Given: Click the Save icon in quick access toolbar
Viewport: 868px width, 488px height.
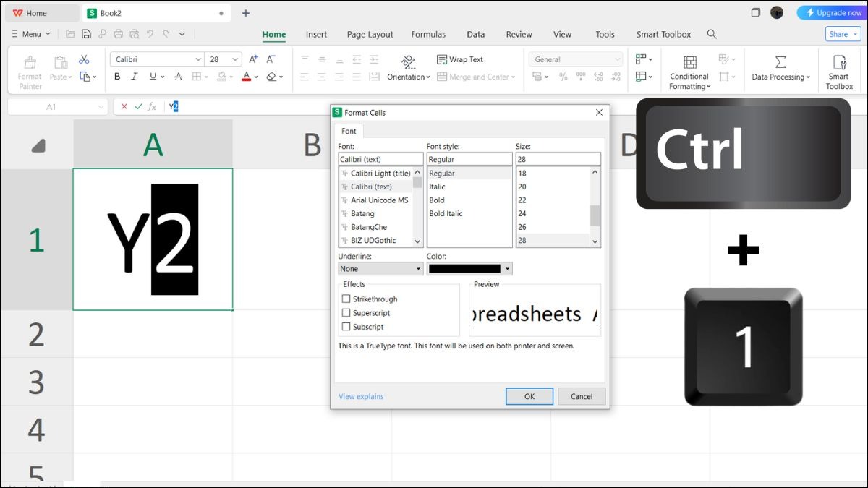Looking at the screenshot, I should click(86, 34).
